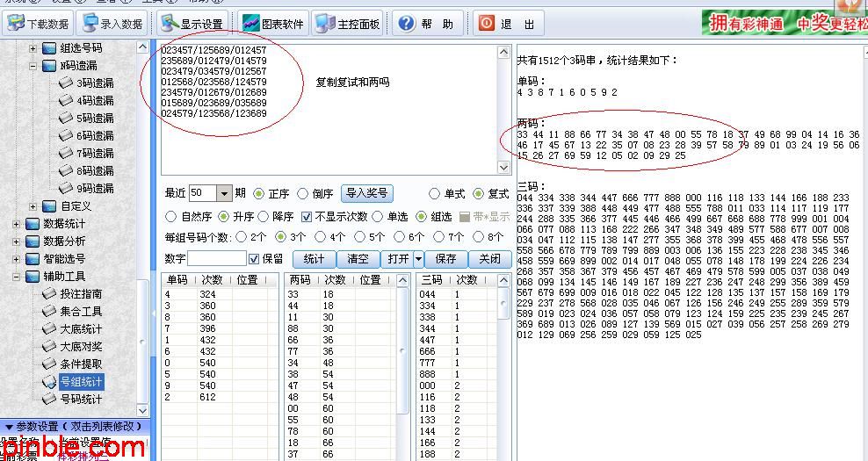This screenshot has width=868, height=461.
Task: Click the 集合工具 icon
Action: (49, 311)
